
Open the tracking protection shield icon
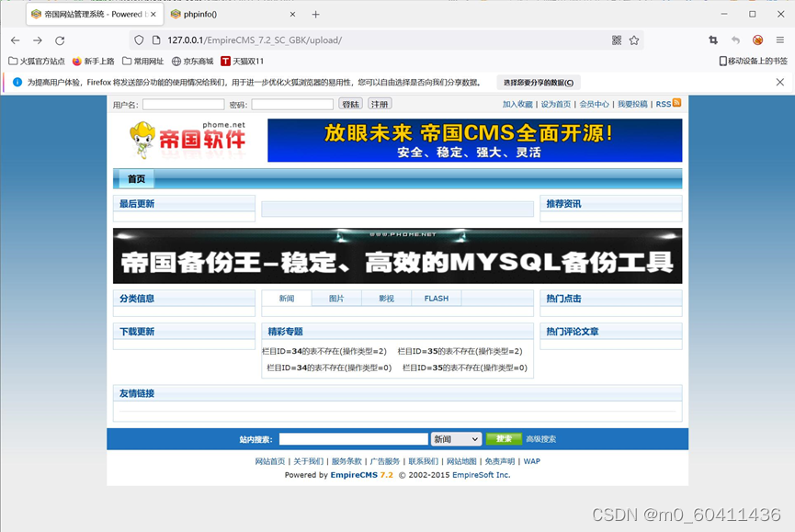tap(139, 40)
